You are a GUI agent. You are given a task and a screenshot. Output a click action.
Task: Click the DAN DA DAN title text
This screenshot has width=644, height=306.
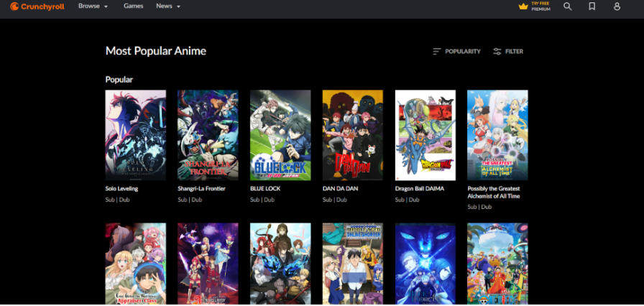[x=340, y=189]
